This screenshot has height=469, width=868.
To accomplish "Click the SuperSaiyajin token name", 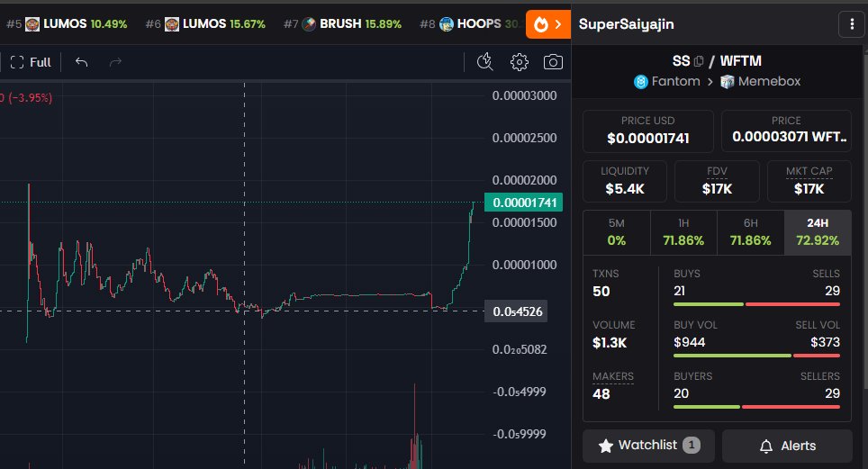I will pos(626,24).
